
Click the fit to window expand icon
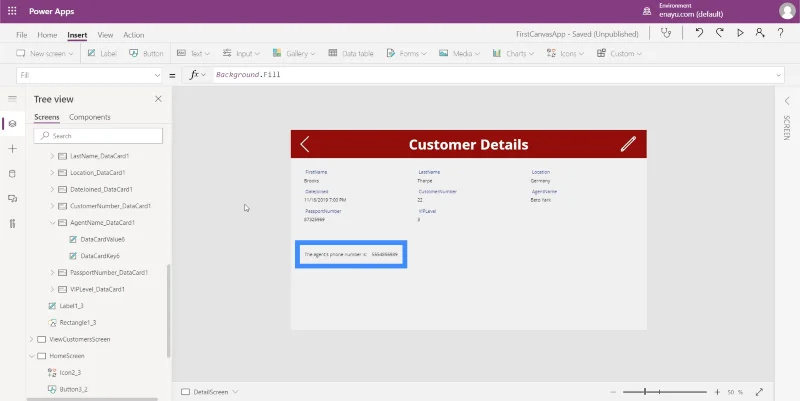[759, 392]
